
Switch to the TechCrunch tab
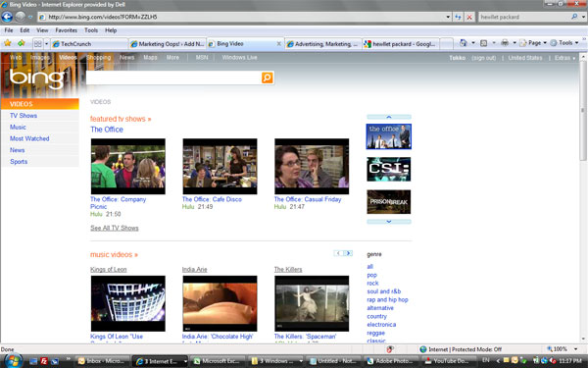pyautogui.click(x=89, y=44)
